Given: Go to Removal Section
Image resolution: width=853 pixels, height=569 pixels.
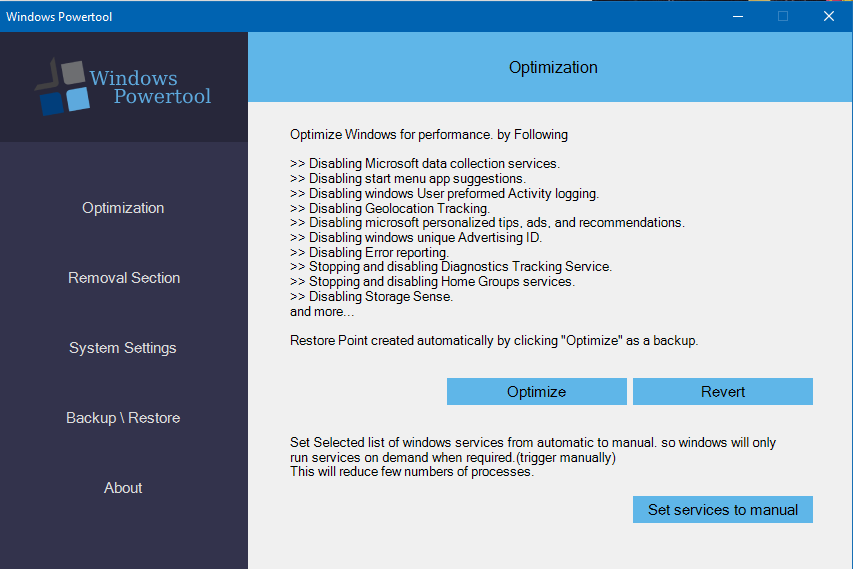Looking at the screenshot, I should pos(124,278).
